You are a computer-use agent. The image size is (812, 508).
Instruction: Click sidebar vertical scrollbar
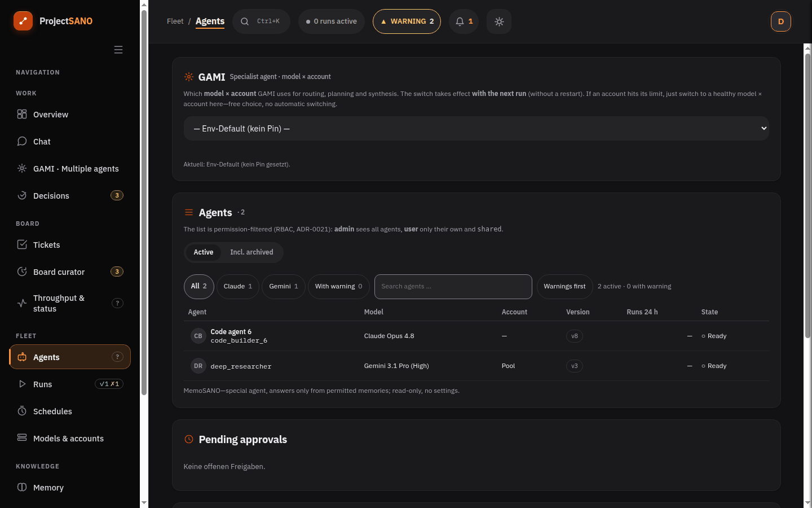click(144, 202)
